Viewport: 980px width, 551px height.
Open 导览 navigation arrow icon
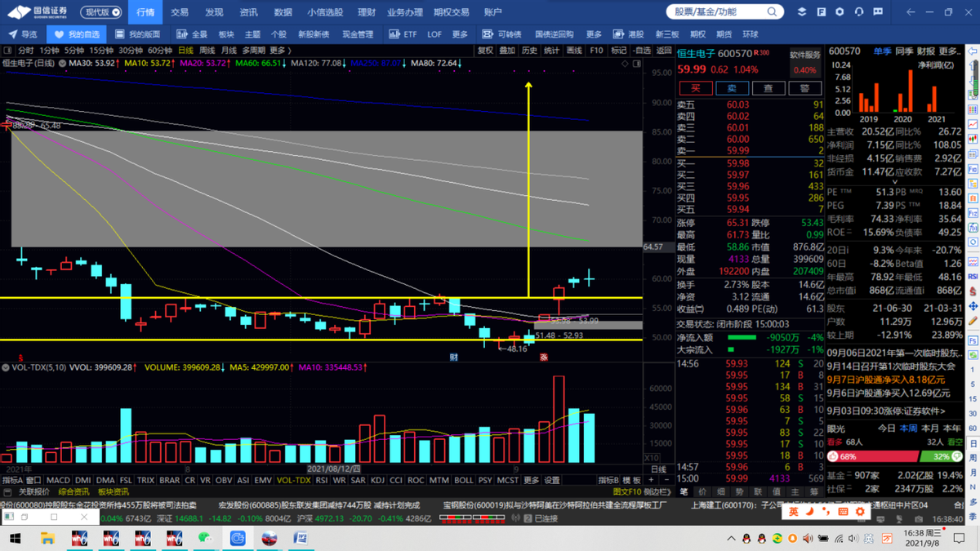coord(13,34)
